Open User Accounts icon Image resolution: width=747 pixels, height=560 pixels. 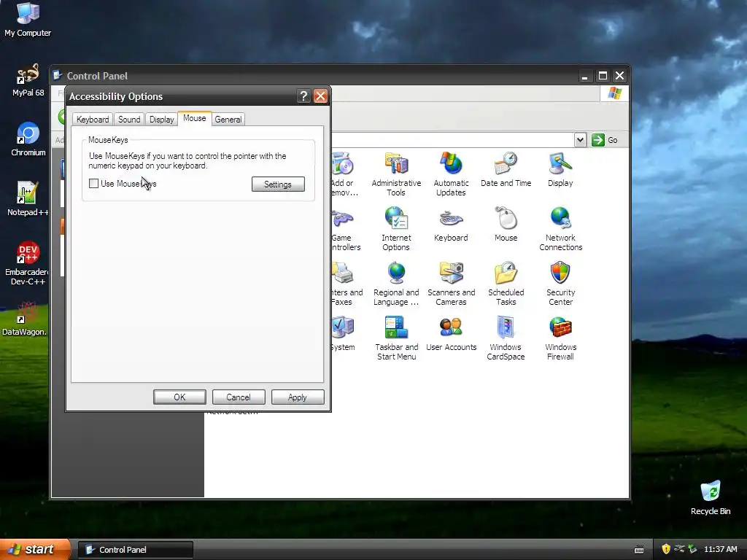[451, 334]
